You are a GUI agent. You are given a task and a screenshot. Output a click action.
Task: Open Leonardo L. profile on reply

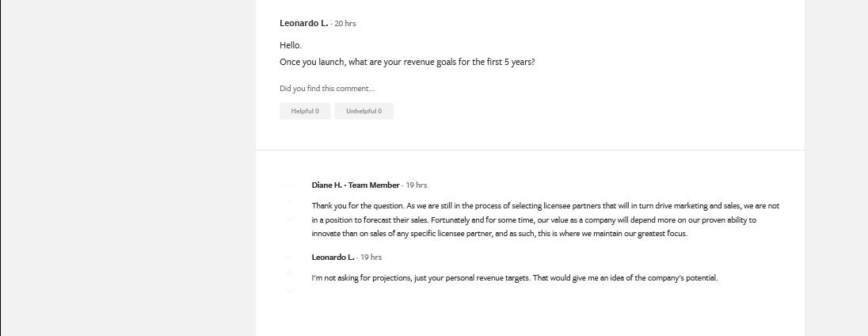pos(333,258)
